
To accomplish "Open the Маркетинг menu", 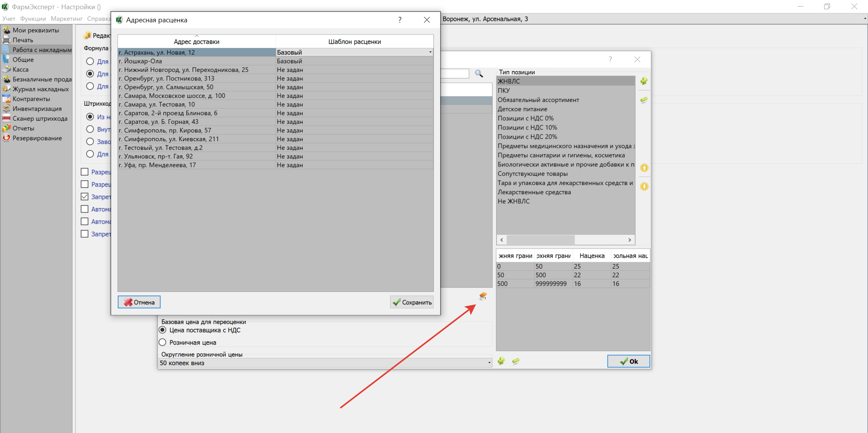I will [66, 19].
